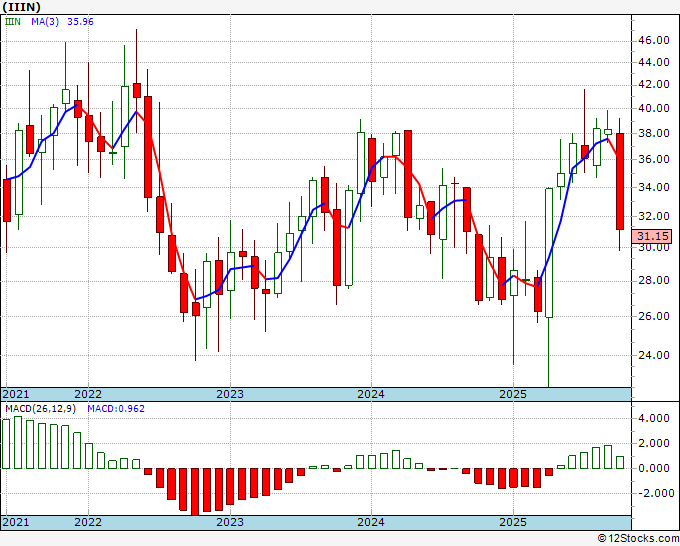Click the latest large red candlestick
Viewport: 680px width, 546px height.
click(x=620, y=181)
